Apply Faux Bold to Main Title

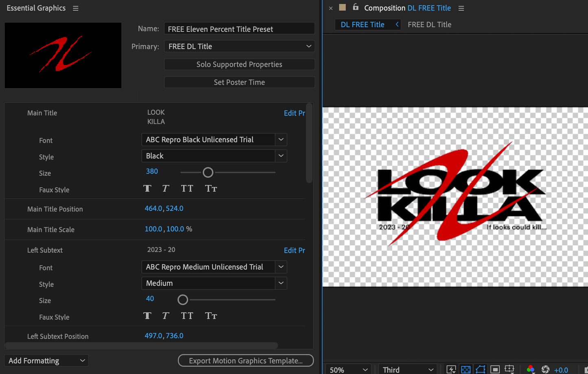click(x=147, y=189)
